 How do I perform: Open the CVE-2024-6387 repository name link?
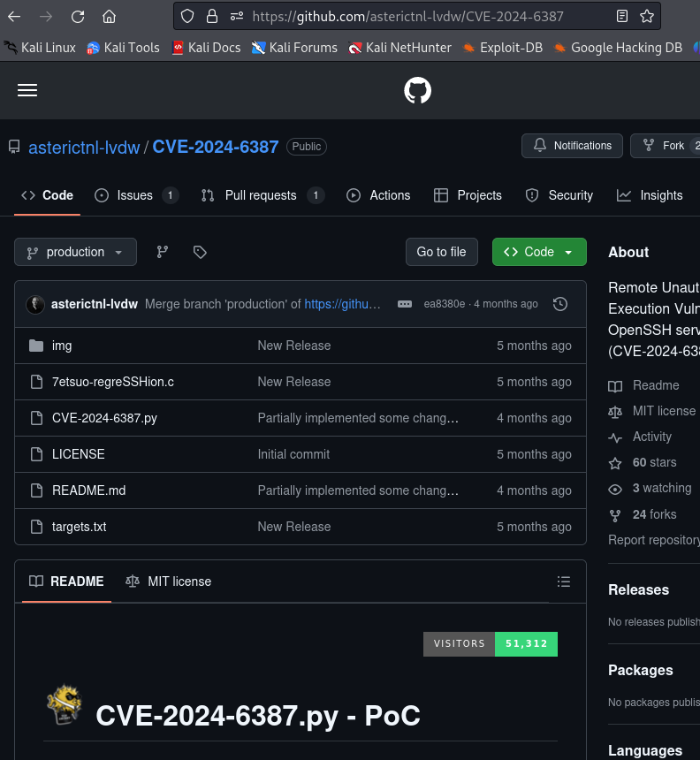click(216, 147)
